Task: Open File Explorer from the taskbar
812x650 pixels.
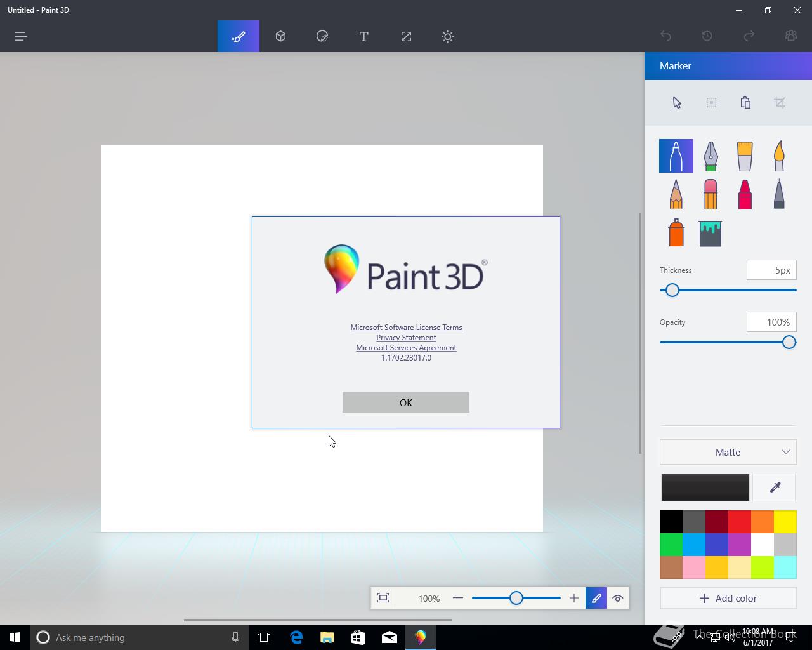Action: tap(327, 637)
